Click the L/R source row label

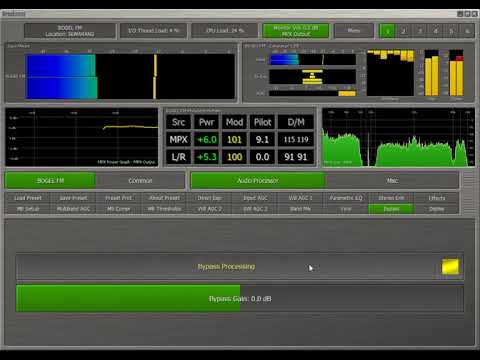pos(178,157)
